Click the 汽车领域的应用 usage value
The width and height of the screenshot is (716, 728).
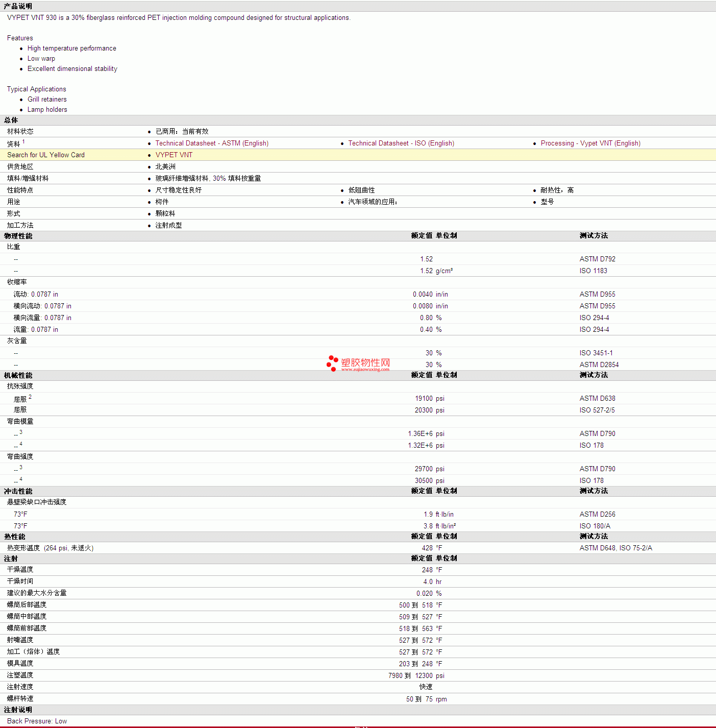[373, 202]
